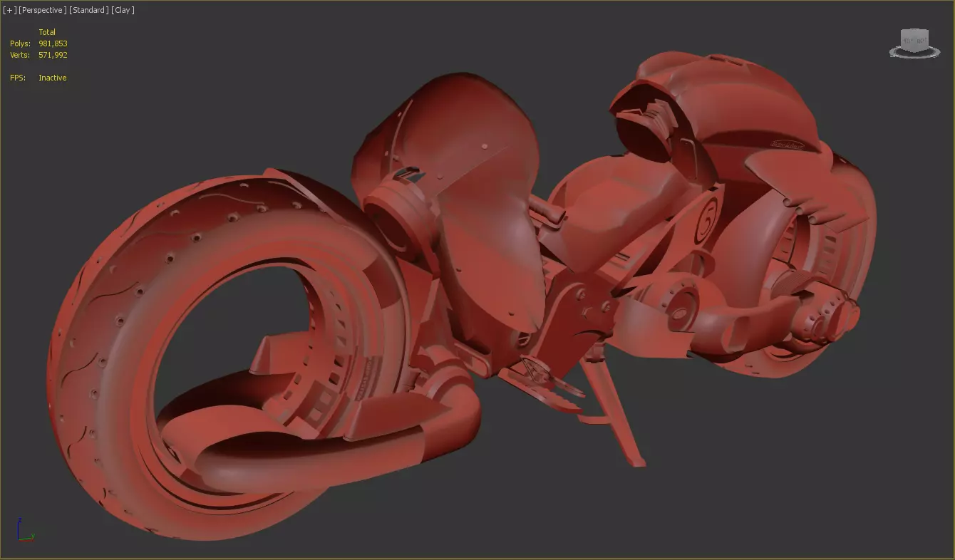
Task: Click the Total statistics column header
Action: pos(47,32)
